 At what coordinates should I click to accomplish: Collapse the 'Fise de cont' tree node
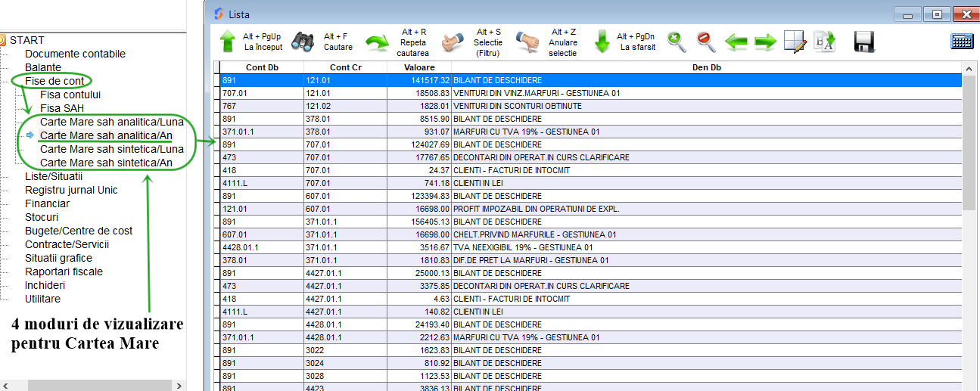click(x=54, y=81)
